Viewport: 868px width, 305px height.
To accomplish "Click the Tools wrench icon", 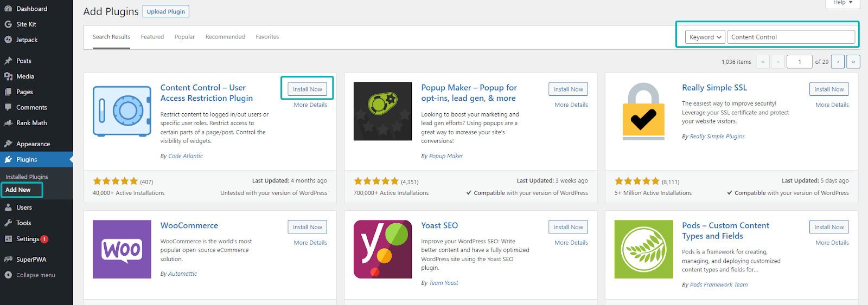I will click(x=8, y=223).
